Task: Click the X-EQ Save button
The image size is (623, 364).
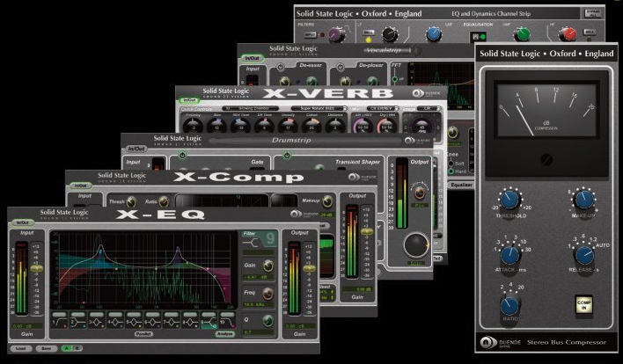Action: 46,348
